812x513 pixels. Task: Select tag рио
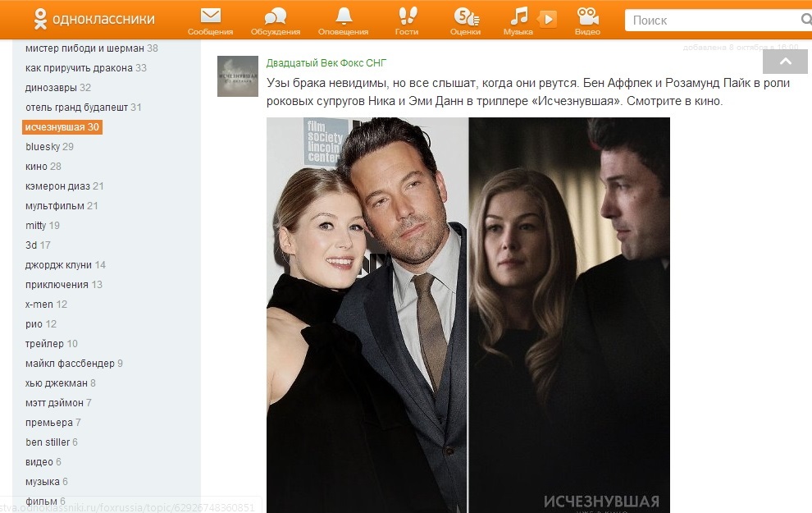pos(41,324)
